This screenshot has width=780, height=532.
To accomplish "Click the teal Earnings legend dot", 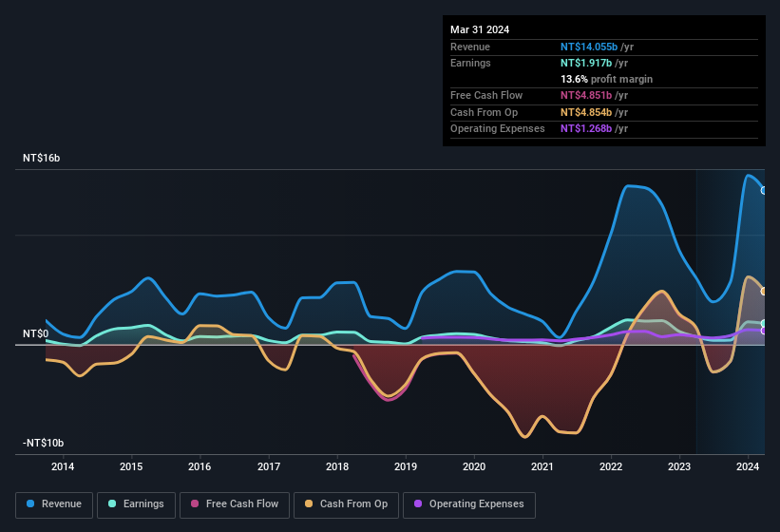I will point(113,503).
